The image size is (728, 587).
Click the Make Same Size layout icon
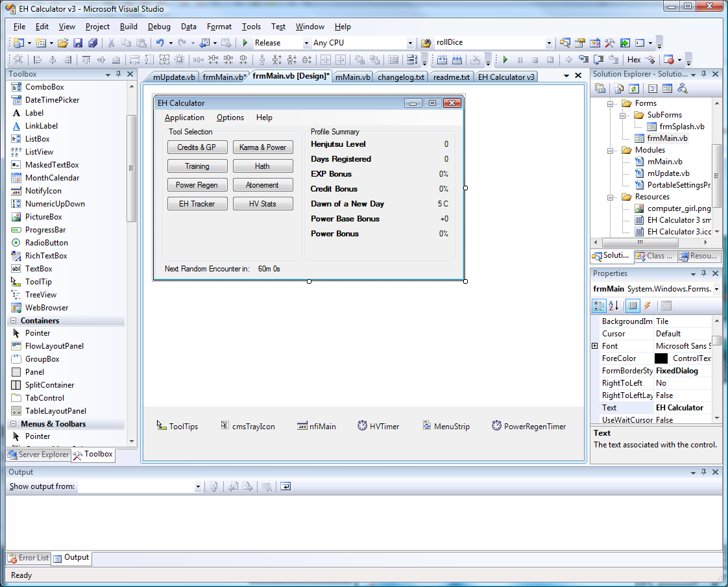click(x=164, y=60)
